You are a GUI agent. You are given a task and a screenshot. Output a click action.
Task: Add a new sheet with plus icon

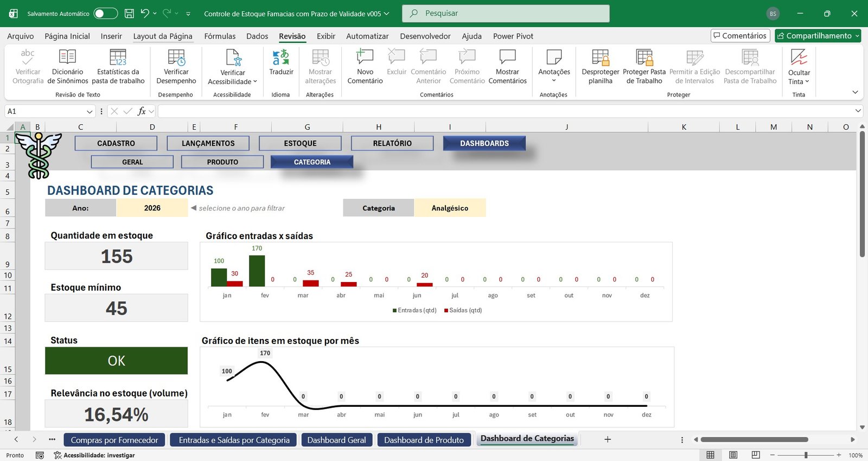[608, 439]
